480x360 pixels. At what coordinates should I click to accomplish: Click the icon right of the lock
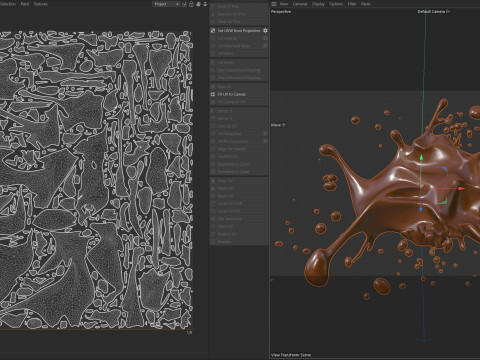pos(198,4)
